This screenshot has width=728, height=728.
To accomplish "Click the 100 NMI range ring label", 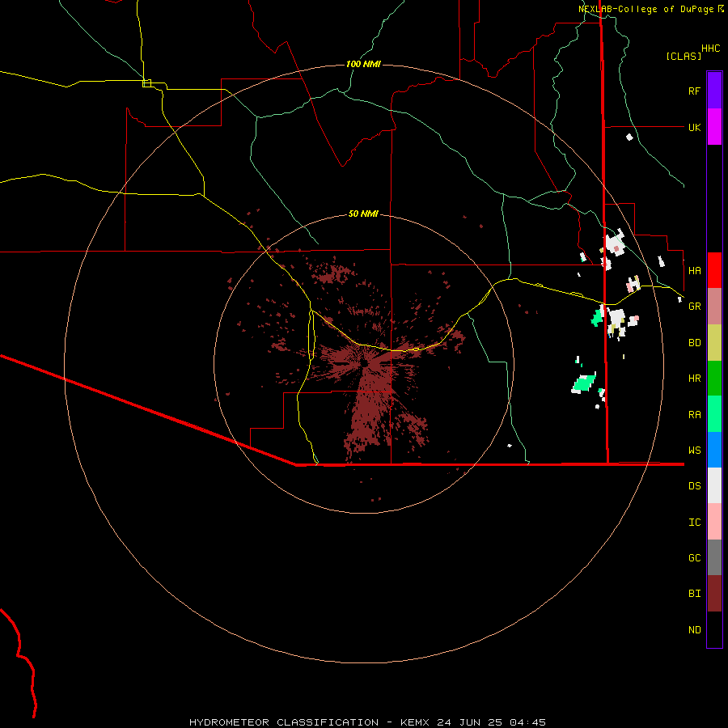I will coord(363,64).
